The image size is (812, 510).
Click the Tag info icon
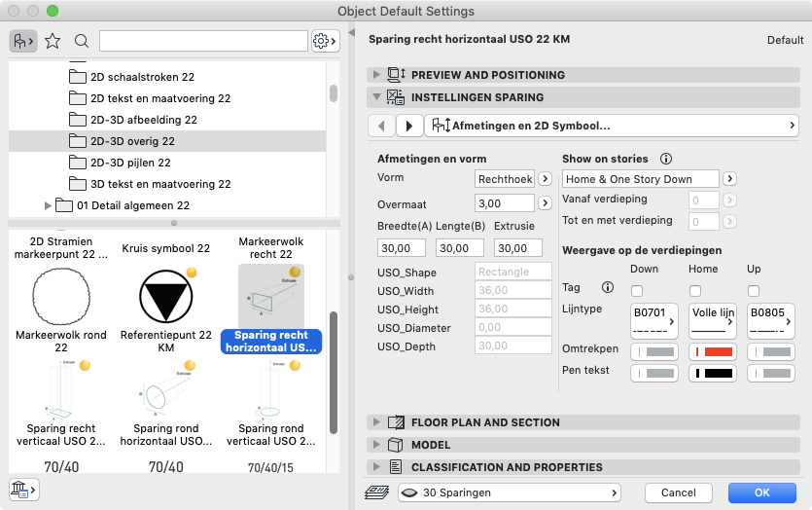[x=608, y=287]
